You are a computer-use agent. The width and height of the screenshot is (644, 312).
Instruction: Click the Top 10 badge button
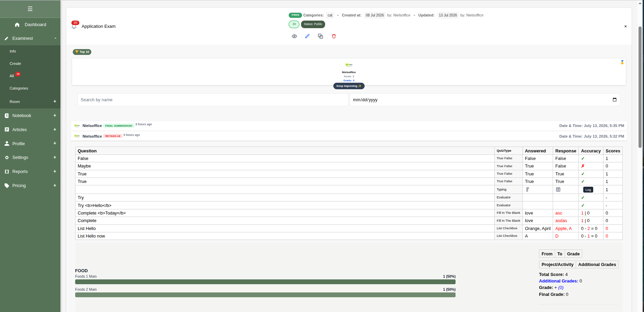pos(82,52)
